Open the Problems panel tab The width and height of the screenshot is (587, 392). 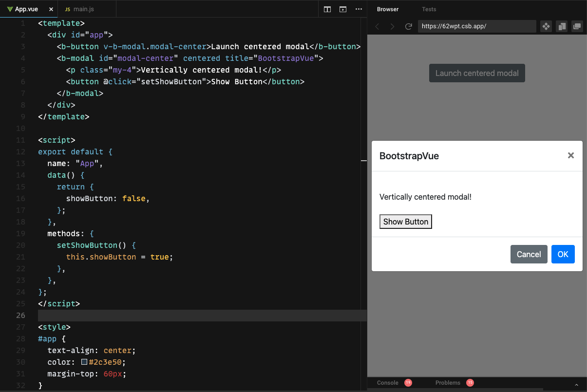click(x=448, y=383)
